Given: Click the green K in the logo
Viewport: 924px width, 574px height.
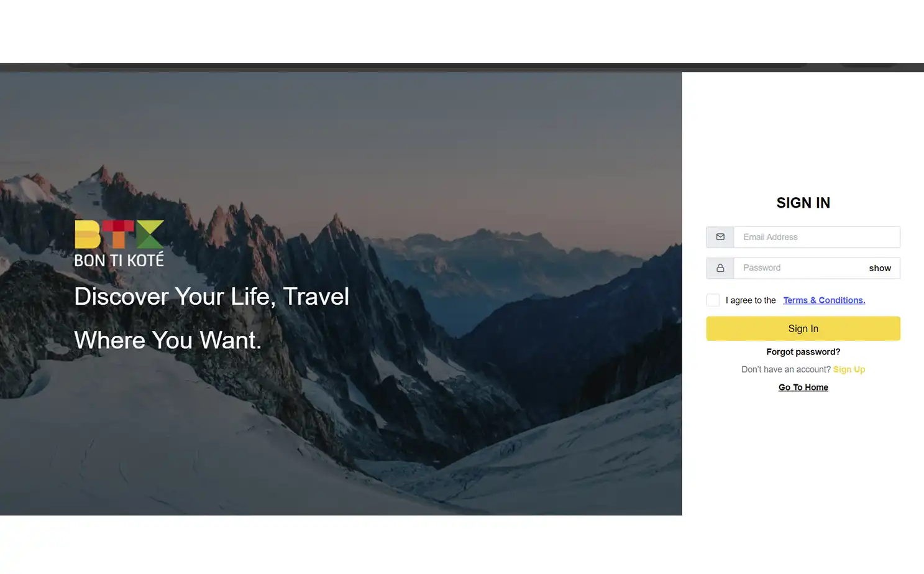Looking at the screenshot, I should (x=150, y=234).
